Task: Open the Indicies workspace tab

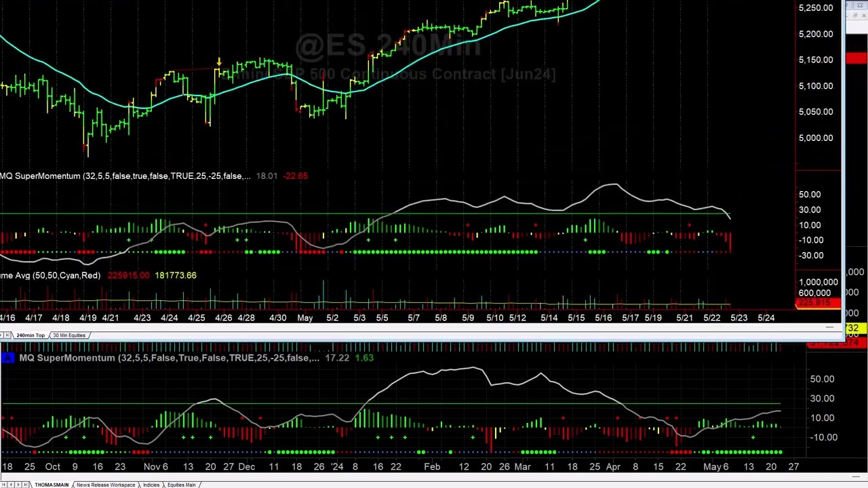Action: click(151, 485)
